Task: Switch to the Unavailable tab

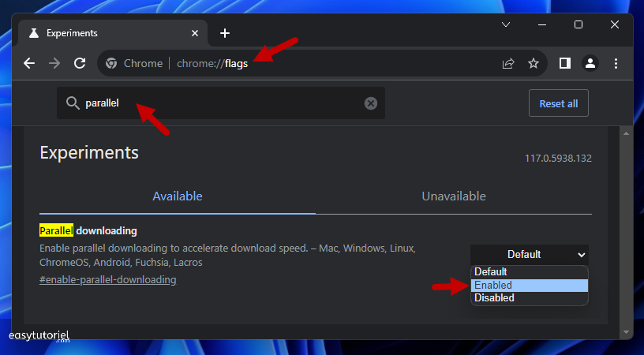Action: pos(454,196)
